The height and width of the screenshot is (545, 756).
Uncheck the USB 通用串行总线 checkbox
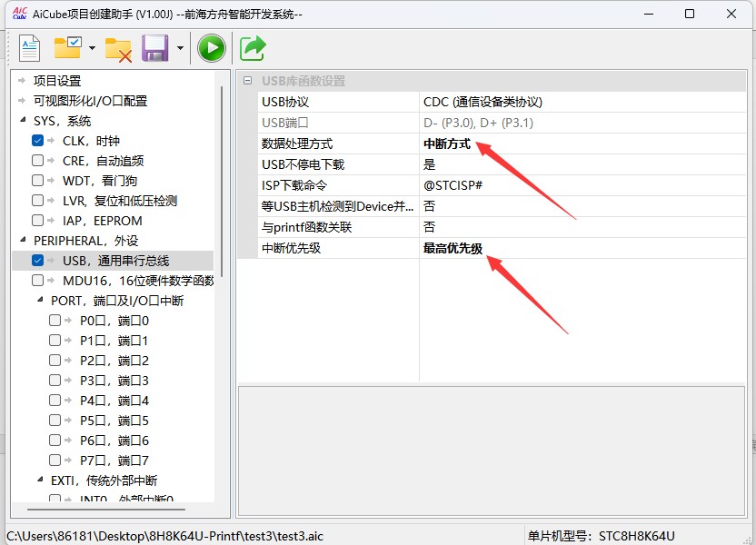click(37, 261)
